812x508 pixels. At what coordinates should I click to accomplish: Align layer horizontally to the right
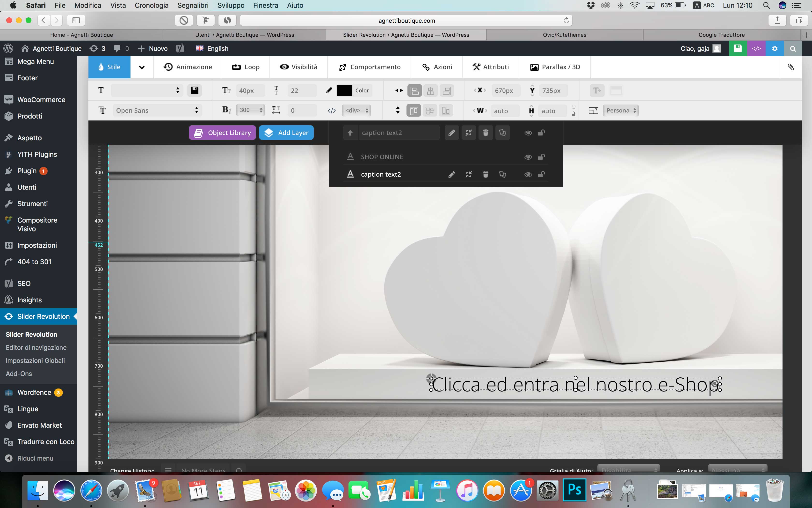coord(447,90)
